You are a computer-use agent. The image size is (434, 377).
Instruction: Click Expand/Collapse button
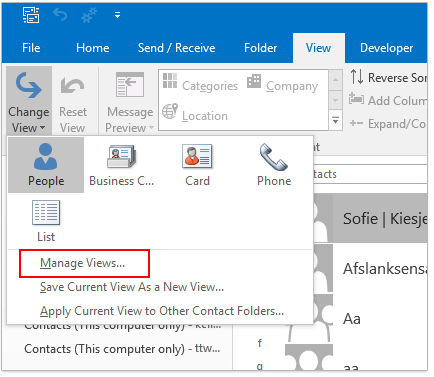[388, 124]
